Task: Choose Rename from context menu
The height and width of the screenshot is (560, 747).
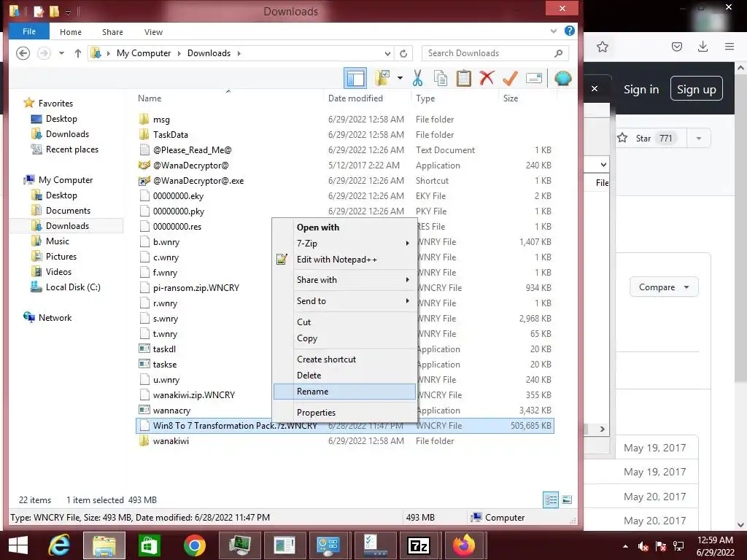Action: 345,392
